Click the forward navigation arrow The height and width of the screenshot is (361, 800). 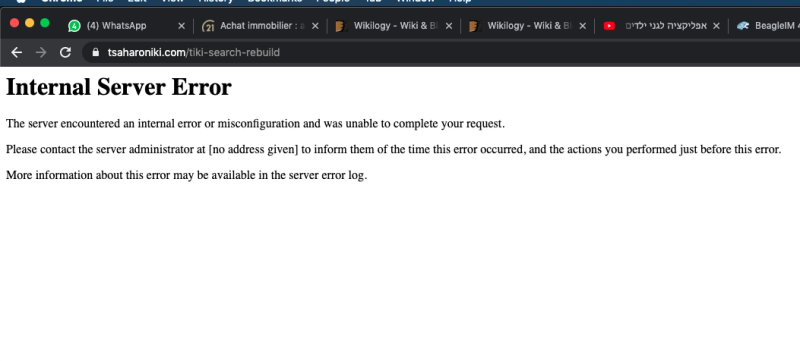pyautogui.click(x=41, y=53)
